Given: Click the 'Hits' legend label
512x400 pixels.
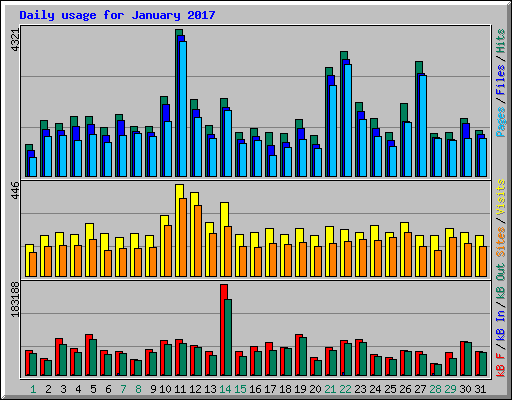Looking at the screenshot, I should 500,41.
